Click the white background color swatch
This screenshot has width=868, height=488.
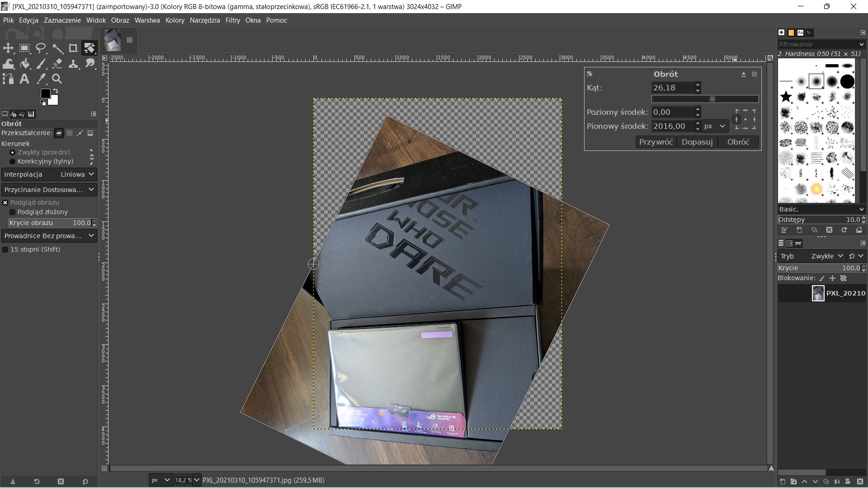click(x=54, y=100)
